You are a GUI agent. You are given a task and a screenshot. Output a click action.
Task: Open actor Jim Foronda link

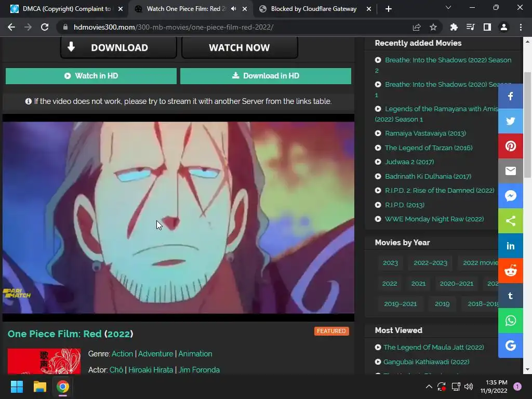[199, 370]
